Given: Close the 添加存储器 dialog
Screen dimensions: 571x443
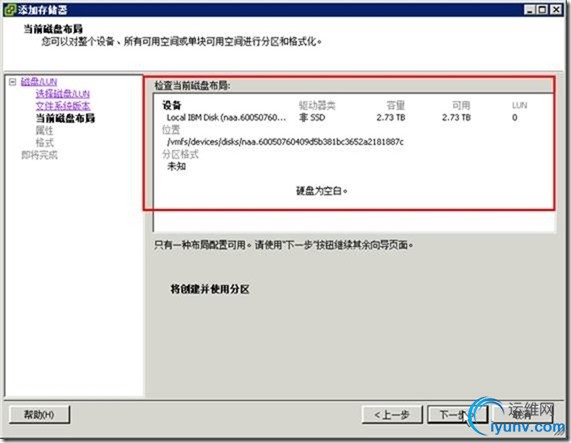Looking at the screenshot, I should point(556,10).
